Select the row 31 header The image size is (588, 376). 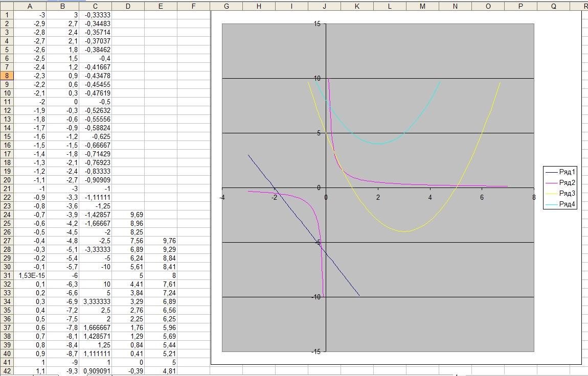7,275
